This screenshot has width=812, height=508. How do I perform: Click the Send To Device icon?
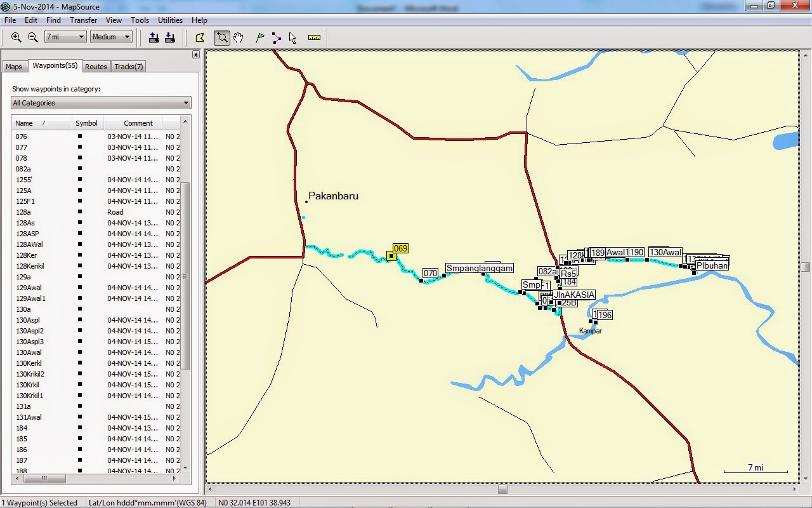pyautogui.click(x=154, y=37)
